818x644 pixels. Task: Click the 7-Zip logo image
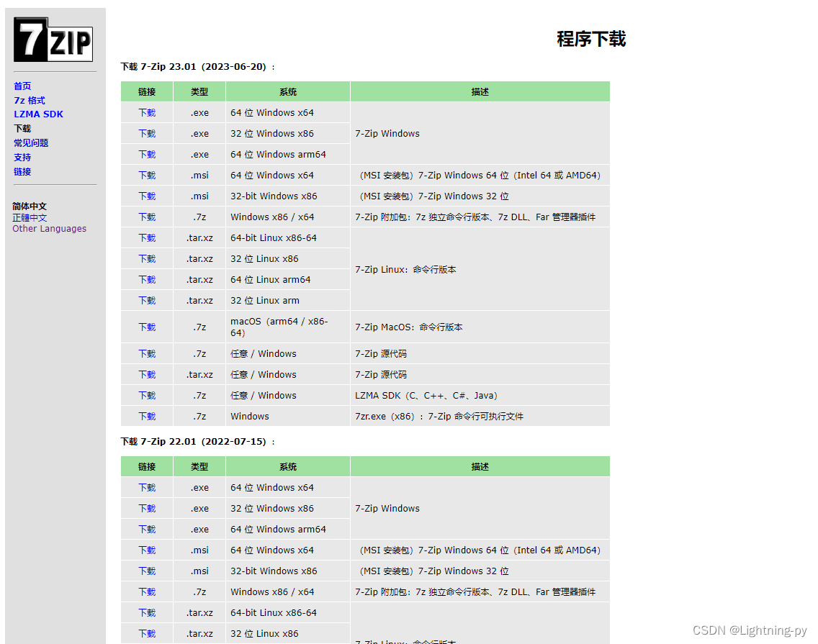pos(53,40)
